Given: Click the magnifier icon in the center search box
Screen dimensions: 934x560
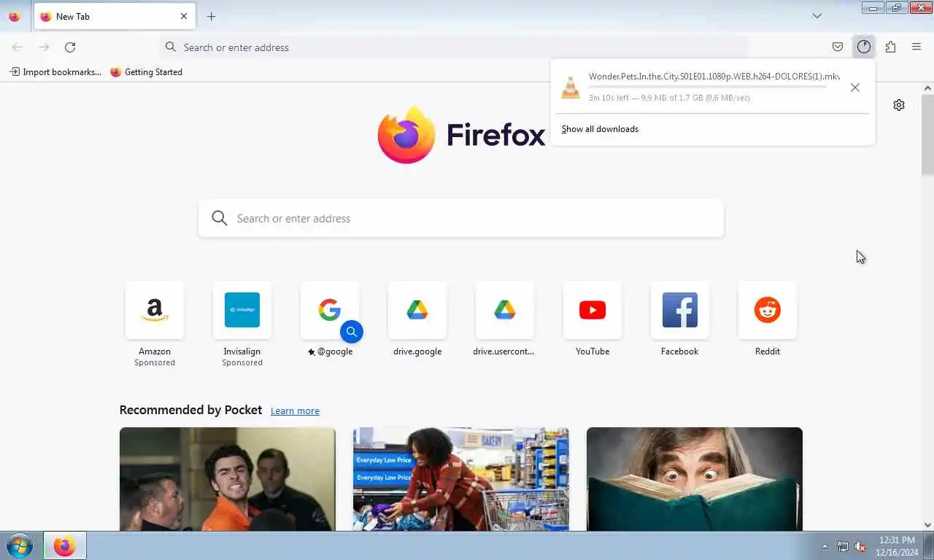Looking at the screenshot, I should click(x=219, y=218).
